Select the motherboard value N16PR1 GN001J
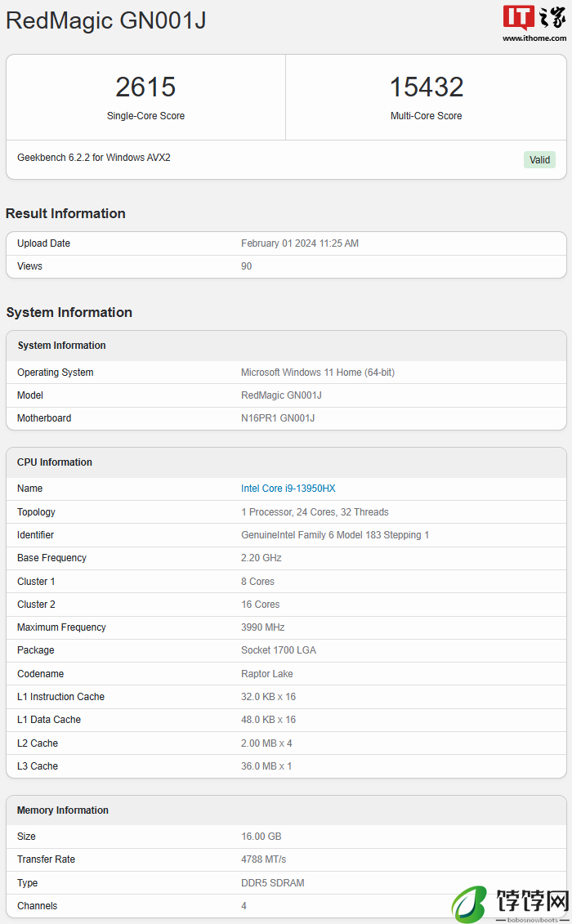The width and height of the screenshot is (572, 924). tap(278, 418)
